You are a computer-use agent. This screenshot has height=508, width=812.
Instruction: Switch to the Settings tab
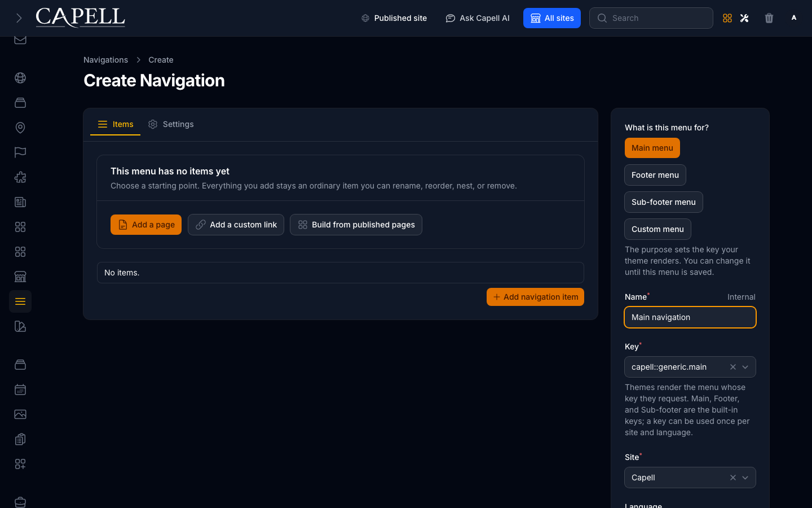tap(171, 124)
